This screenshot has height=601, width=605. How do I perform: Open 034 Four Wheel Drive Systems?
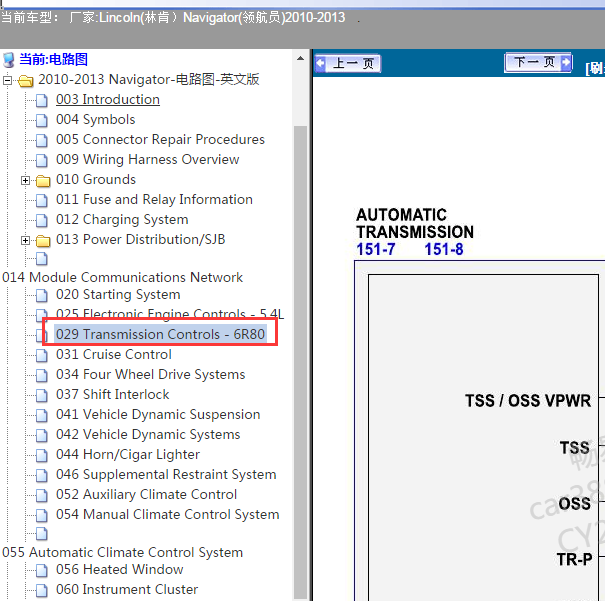(150, 375)
